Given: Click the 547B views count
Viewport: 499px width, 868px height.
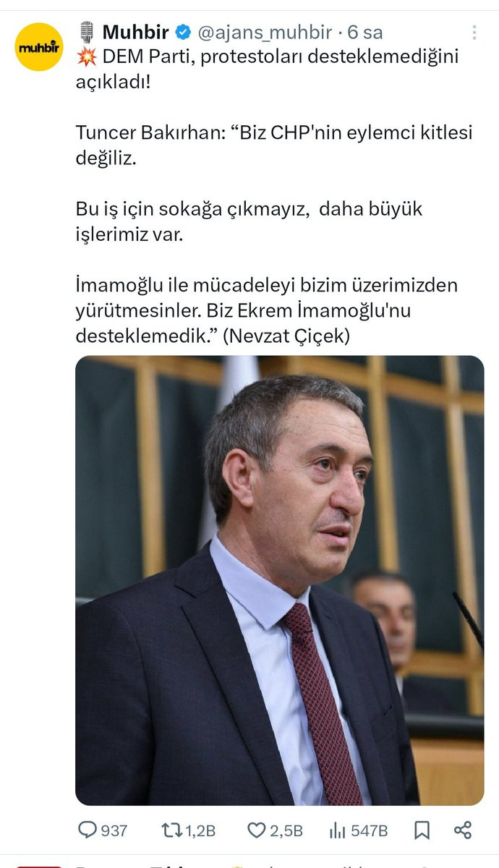Looking at the screenshot, I should coord(370,832).
